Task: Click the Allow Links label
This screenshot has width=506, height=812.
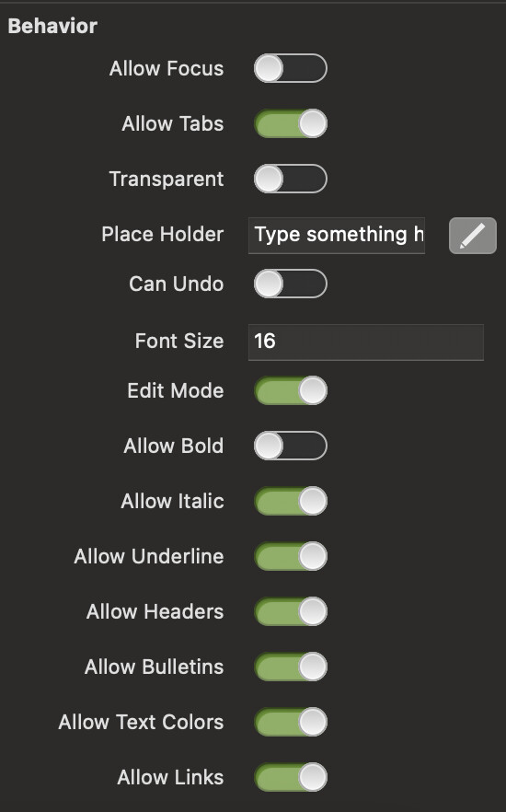Action: [x=170, y=777]
